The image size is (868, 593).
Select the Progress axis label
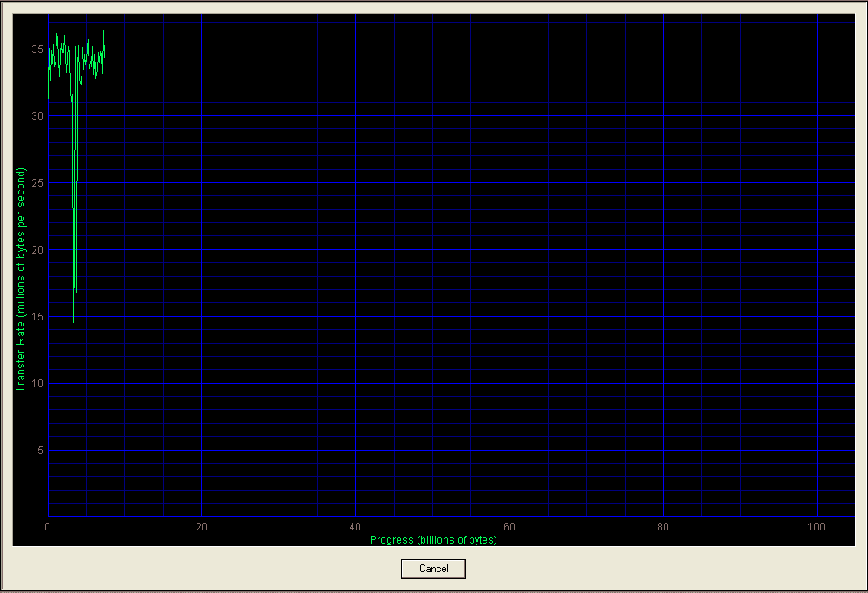coord(433,539)
